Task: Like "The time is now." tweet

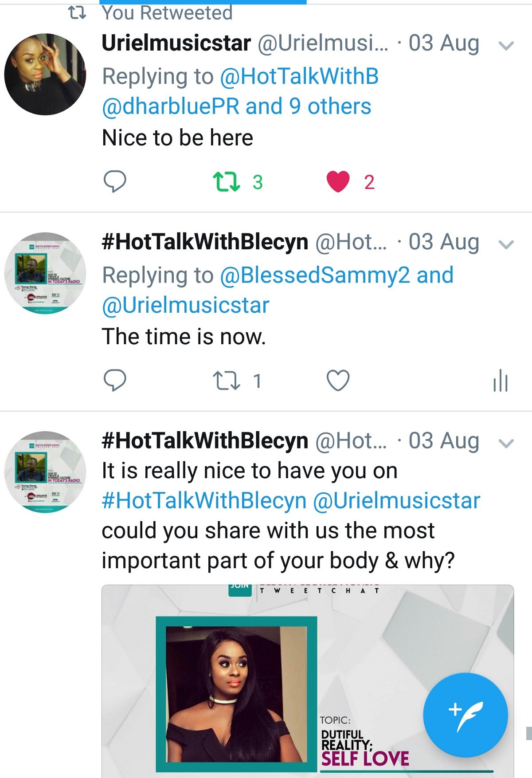Action: point(338,381)
